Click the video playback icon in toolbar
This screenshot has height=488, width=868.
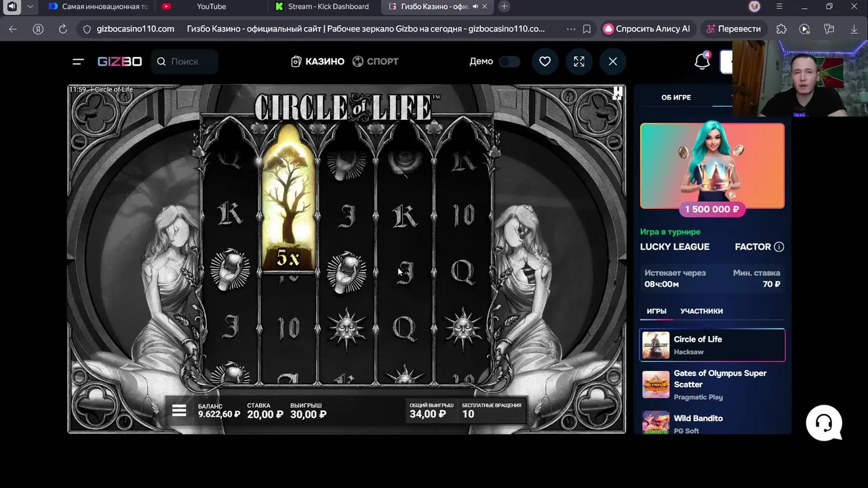click(x=804, y=29)
